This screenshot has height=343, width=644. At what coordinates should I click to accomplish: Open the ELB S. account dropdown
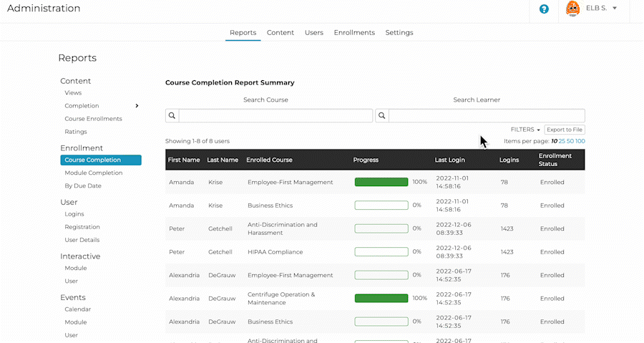click(615, 9)
